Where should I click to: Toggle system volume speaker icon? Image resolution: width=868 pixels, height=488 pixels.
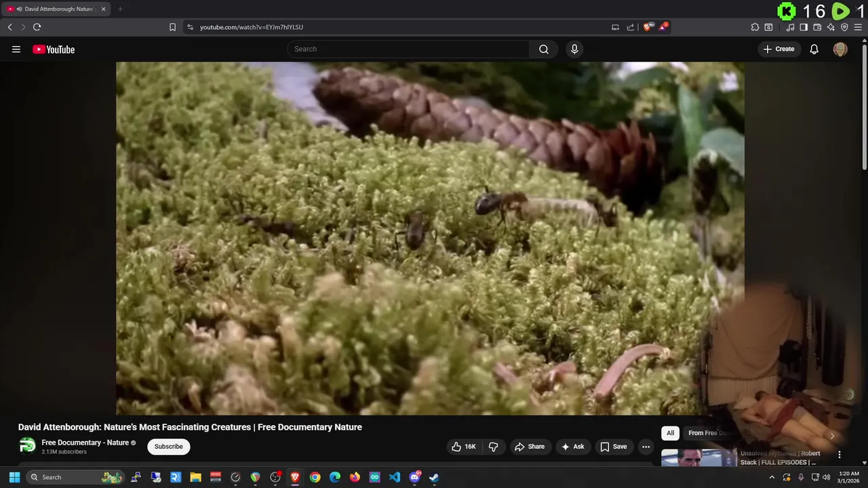tap(826, 477)
